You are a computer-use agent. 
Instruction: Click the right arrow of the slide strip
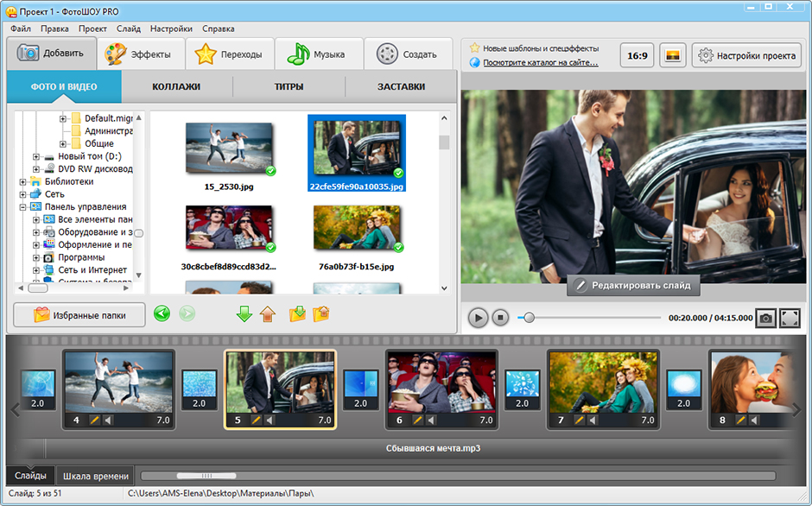(796, 410)
